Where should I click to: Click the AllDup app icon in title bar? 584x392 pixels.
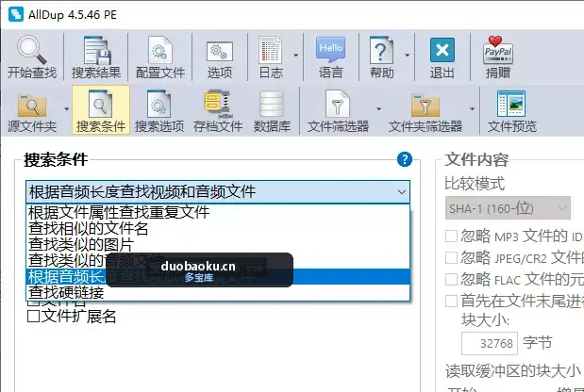16,14
